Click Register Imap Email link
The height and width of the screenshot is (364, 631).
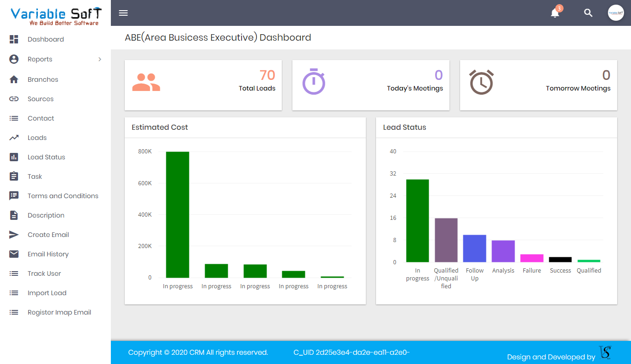point(59,312)
